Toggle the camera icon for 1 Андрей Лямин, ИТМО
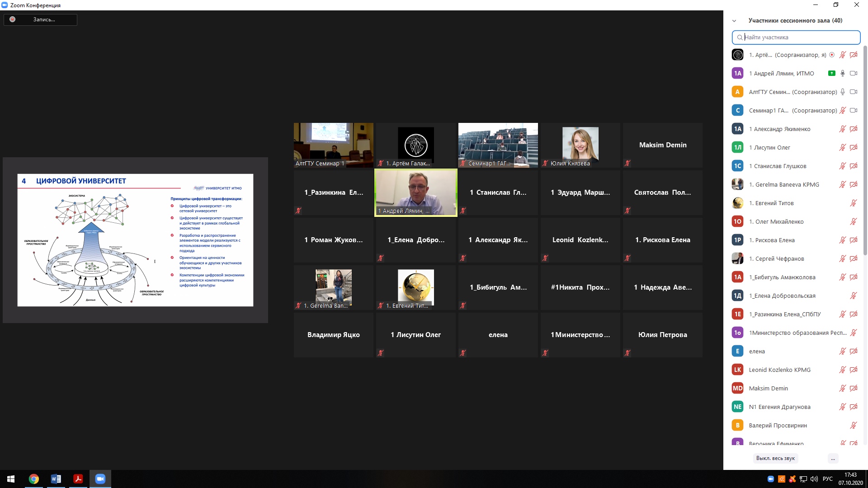Image resolution: width=868 pixels, height=488 pixels. pyautogui.click(x=854, y=73)
